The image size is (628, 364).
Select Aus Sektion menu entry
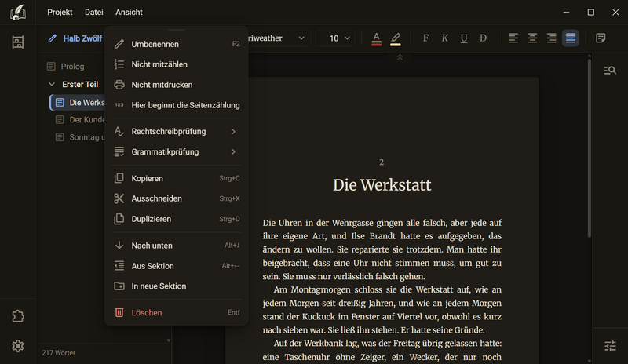177,266
